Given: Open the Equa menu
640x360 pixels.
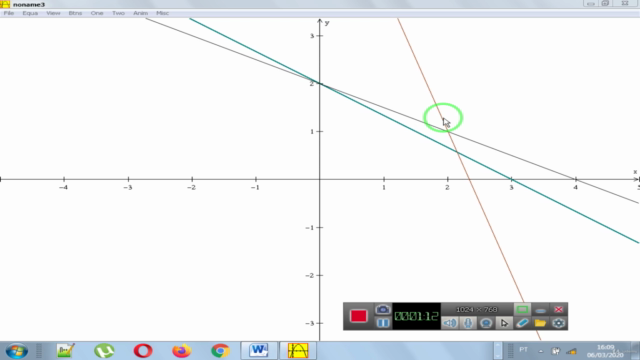Looking at the screenshot, I should point(30,13).
